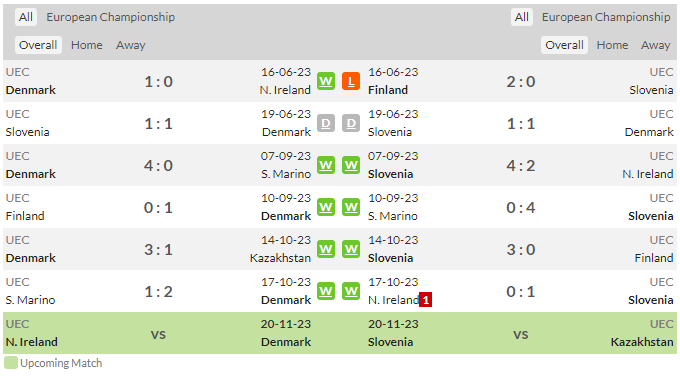Click Slovenia's W badge for 07-09-23
The width and height of the screenshot is (680, 390).
pos(351,165)
